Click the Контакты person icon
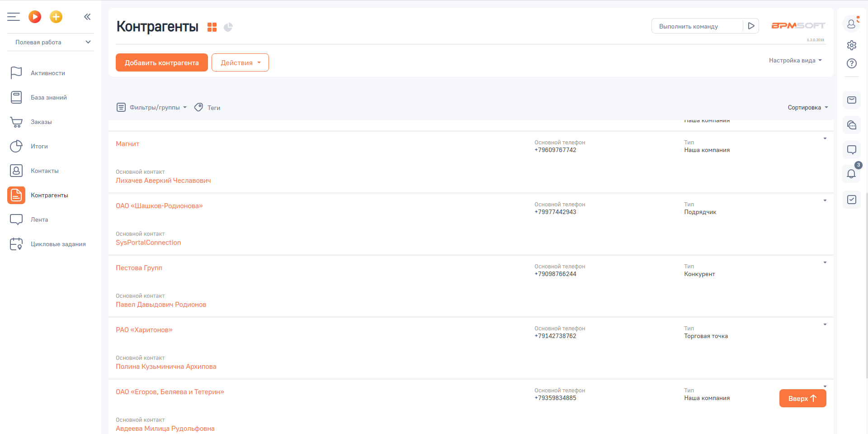This screenshot has height=434, width=868. [x=16, y=171]
